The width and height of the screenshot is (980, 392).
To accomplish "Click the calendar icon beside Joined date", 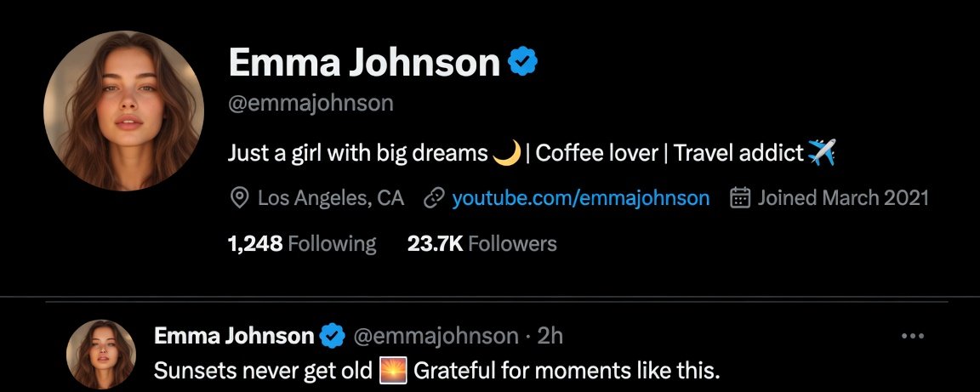I will pyautogui.click(x=740, y=198).
